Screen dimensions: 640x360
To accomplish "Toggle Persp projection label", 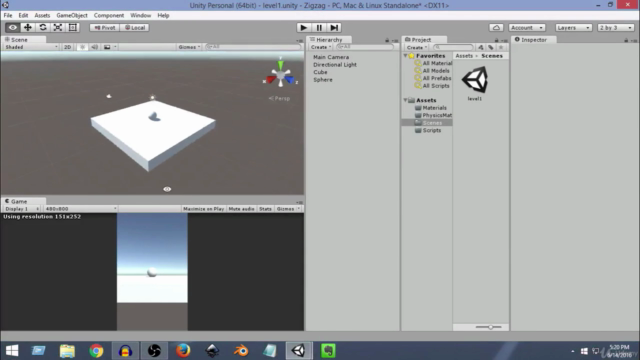I will click(280, 98).
